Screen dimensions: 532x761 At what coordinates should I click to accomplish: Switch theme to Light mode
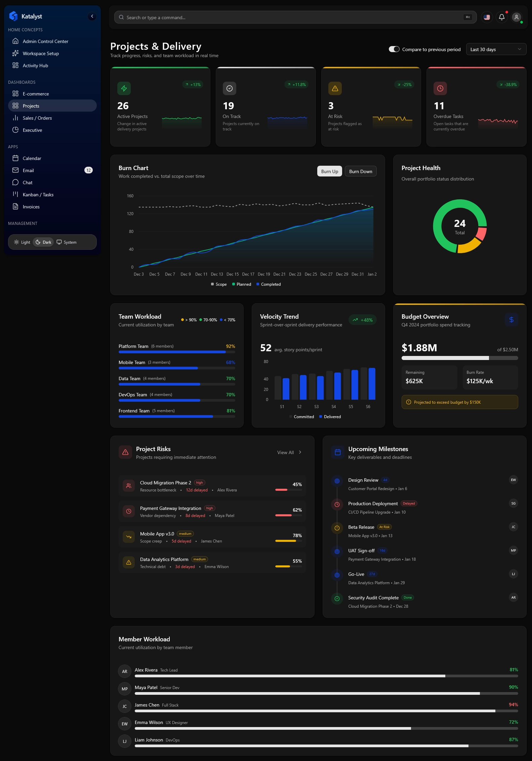click(x=22, y=242)
